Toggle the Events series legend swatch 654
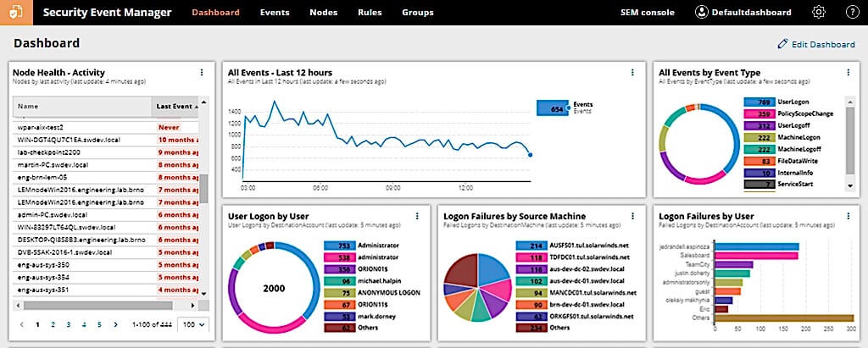This screenshot has height=348, width=868. point(552,109)
